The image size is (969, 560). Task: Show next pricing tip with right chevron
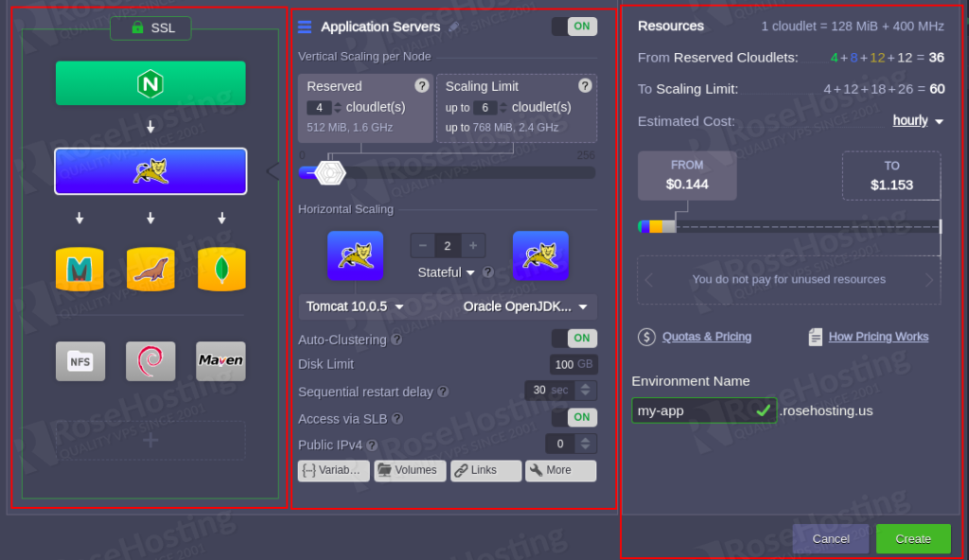coord(929,280)
